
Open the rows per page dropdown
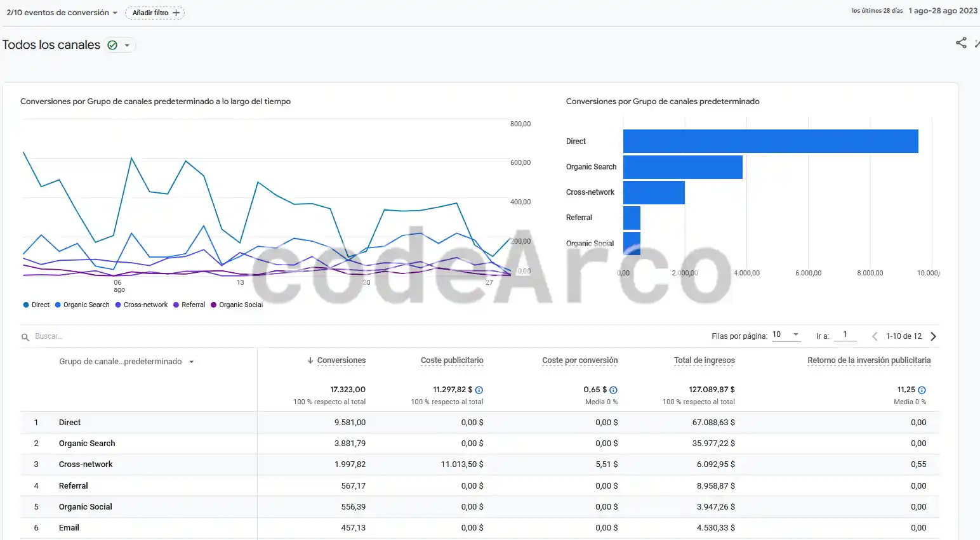point(786,334)
